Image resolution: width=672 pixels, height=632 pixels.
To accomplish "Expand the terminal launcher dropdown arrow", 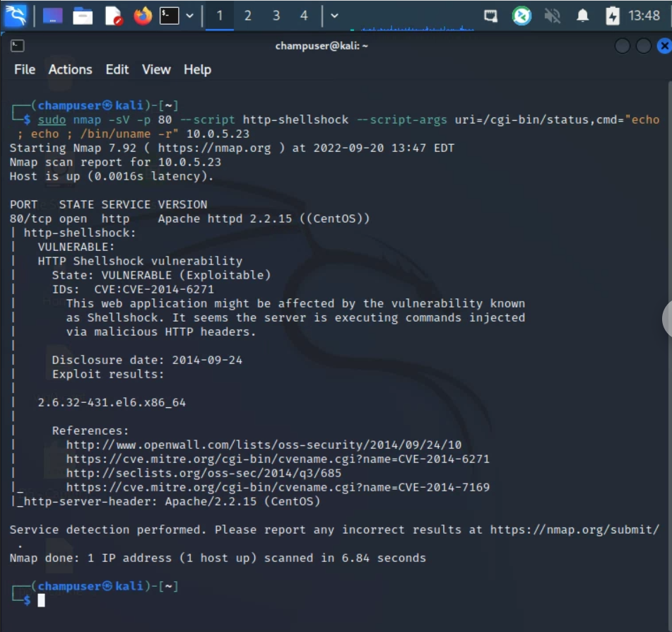I will 189,16.
